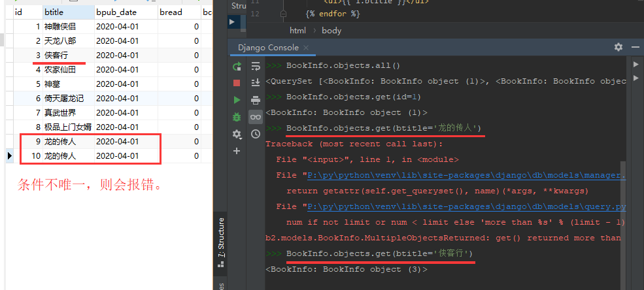Open manager.py path link in traceback

pyautogui.click(x=467, y=175)
